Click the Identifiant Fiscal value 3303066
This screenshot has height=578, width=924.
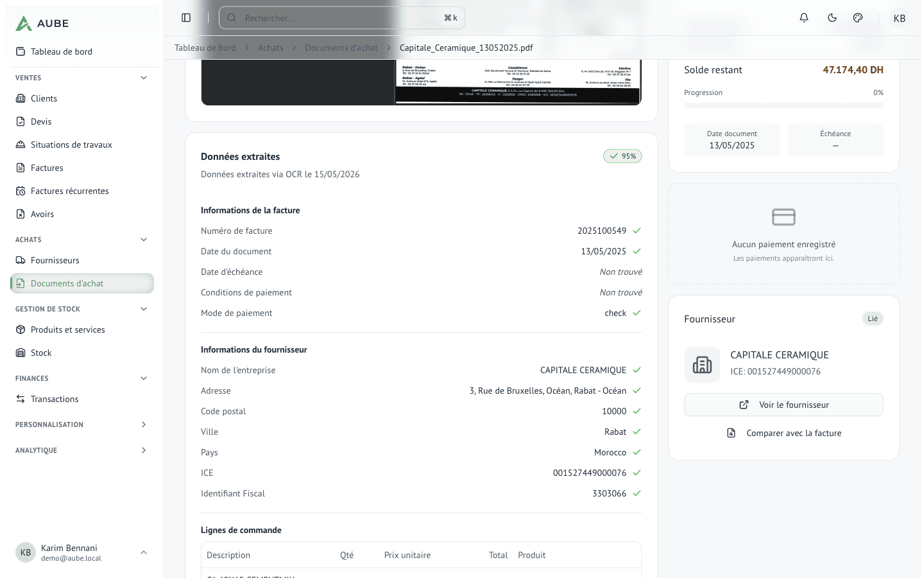click(609, 493)
